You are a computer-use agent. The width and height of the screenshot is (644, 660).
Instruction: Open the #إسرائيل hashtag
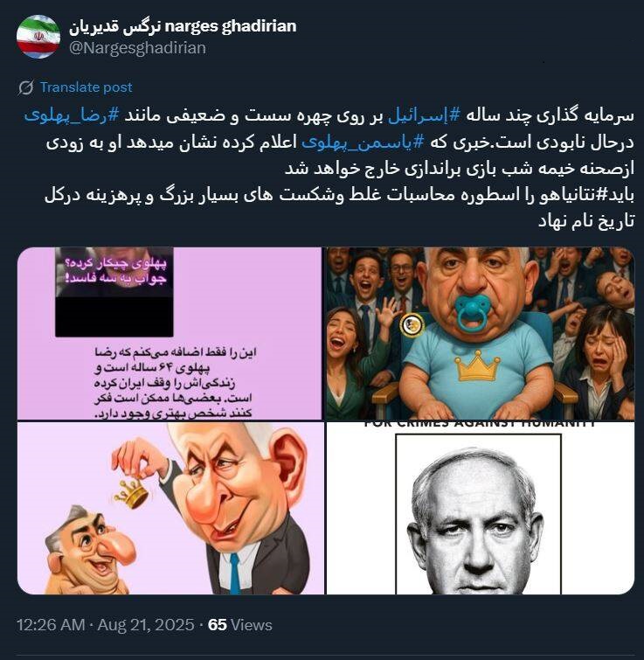424,115
